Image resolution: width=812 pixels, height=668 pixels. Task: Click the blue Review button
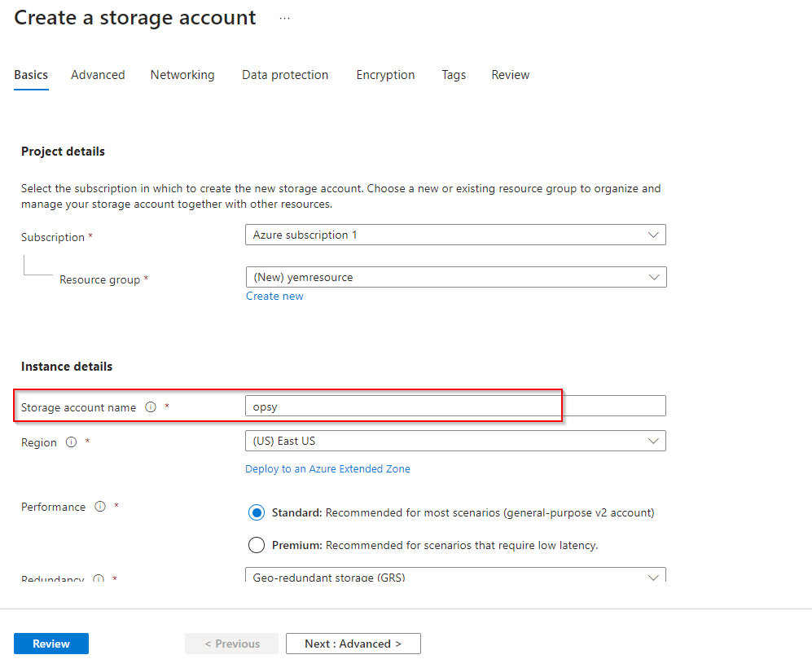51,644
